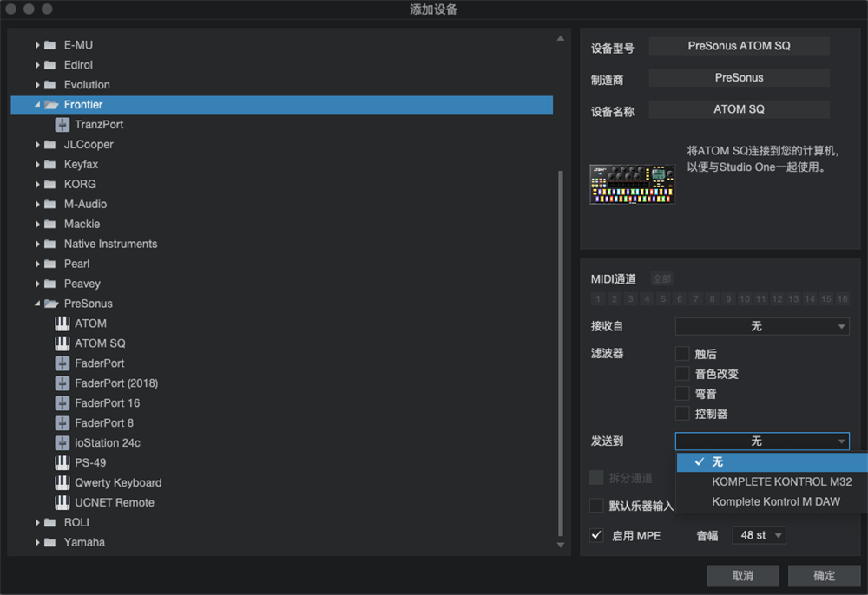Toggle MIDI channel 16 button

point(842,299)
